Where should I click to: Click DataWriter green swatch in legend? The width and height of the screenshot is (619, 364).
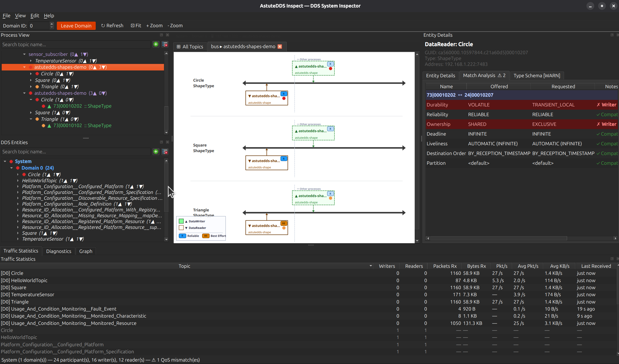(181, 221)
